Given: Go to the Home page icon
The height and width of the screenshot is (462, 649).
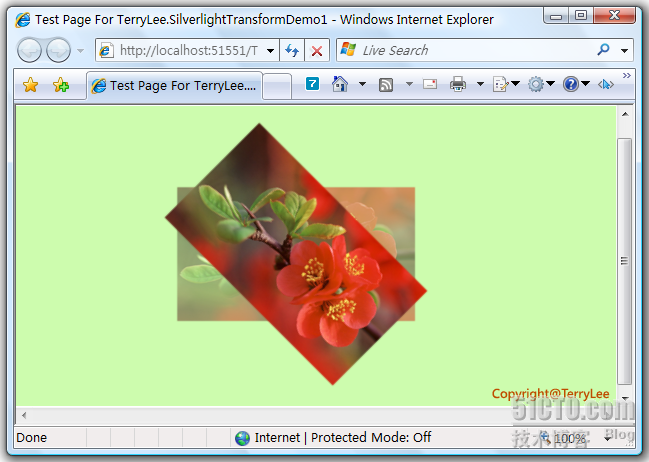Looking at the screenshot, I should pyautogui.click(x=340, y=84).
